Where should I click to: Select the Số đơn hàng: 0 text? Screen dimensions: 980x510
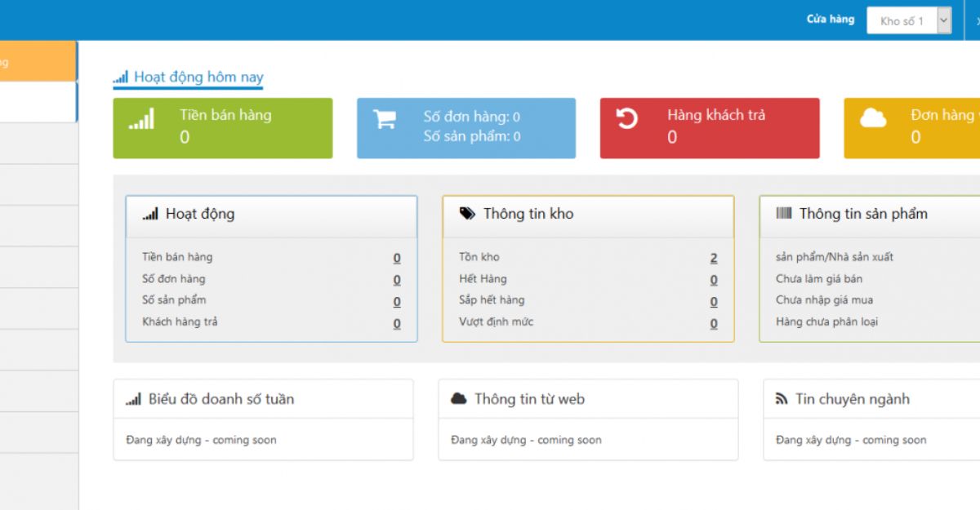click(x=471, y=117)
